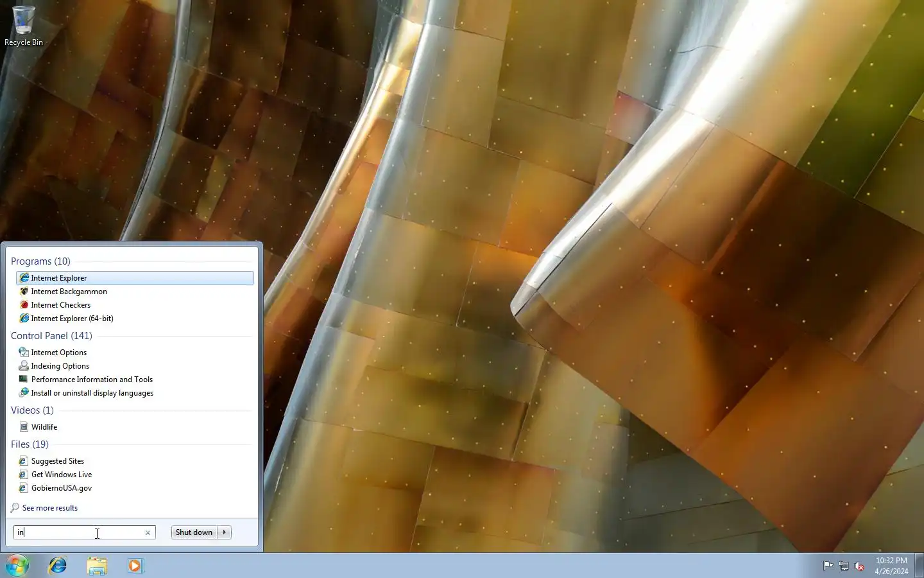Click the Indexing Options icon
924x578 pixels.
coord(24,366)
